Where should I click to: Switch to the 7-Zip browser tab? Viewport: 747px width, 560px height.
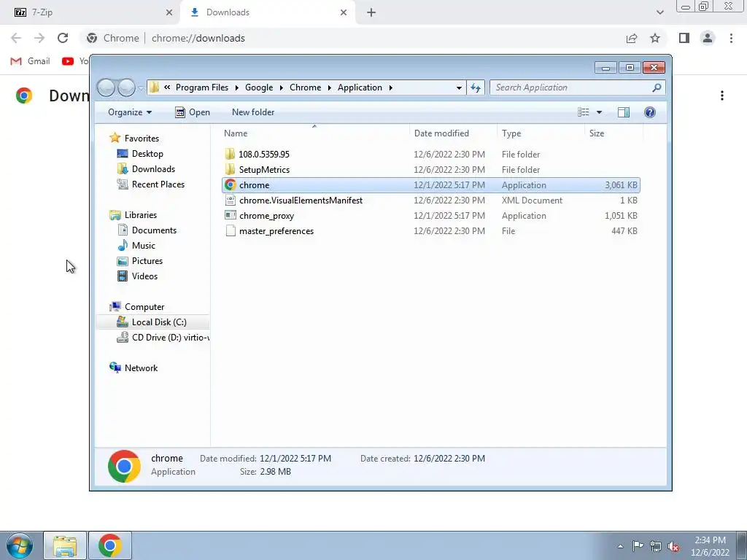click(x=90, y=12)
